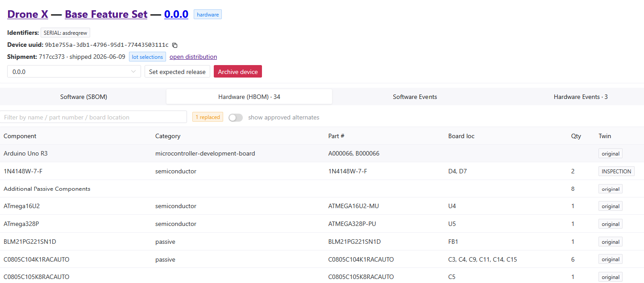Image resolution: width=644 pixels, height=283 pixels.
Task: Click part number A000066, B000066
Action: click(x=353, y=153)
